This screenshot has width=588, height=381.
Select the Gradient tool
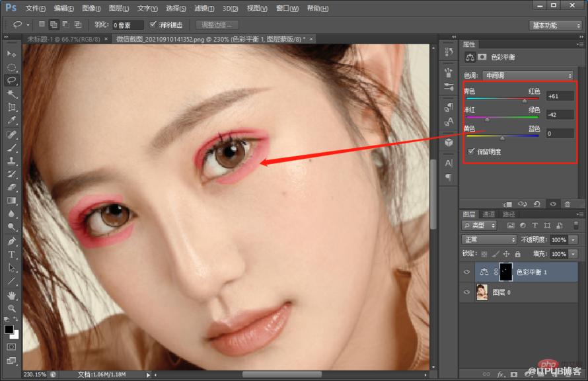coord(12,200)
